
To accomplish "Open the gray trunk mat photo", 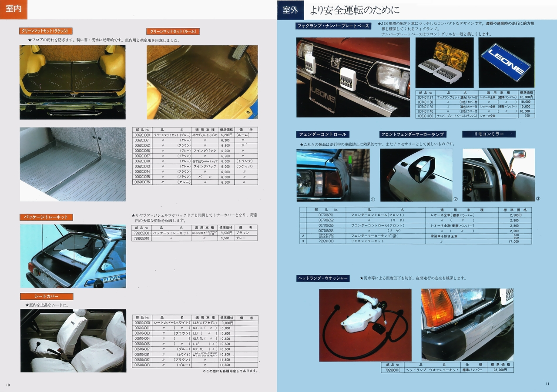I will (x=73, y=164).
